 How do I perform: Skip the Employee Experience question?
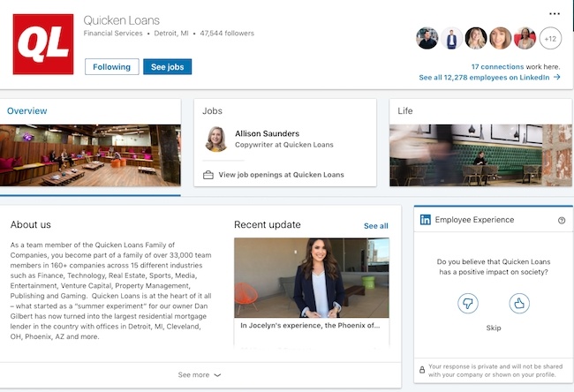pos(494,328)
